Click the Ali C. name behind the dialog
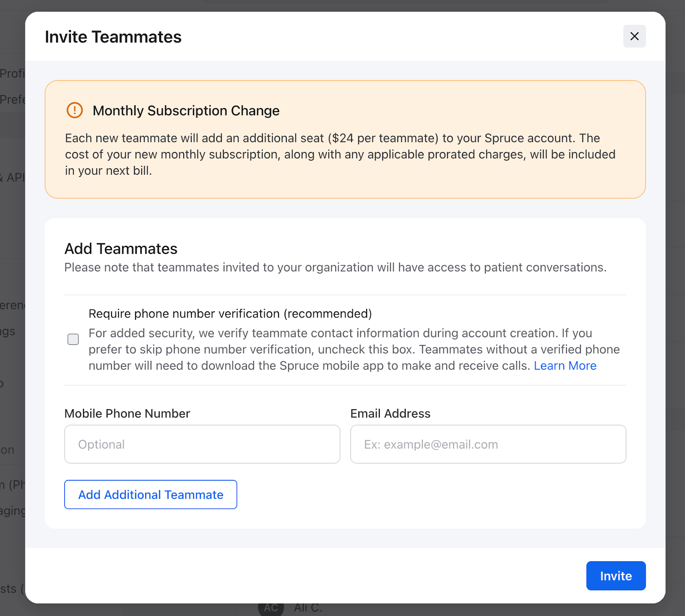The width and height of the screenshot is (685, 616). [x=308, y=608]
